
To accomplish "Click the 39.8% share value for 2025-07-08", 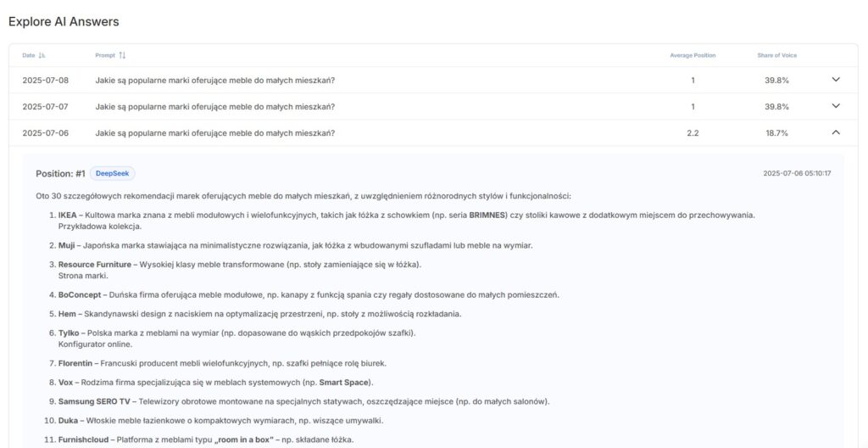I will (776, 81).
